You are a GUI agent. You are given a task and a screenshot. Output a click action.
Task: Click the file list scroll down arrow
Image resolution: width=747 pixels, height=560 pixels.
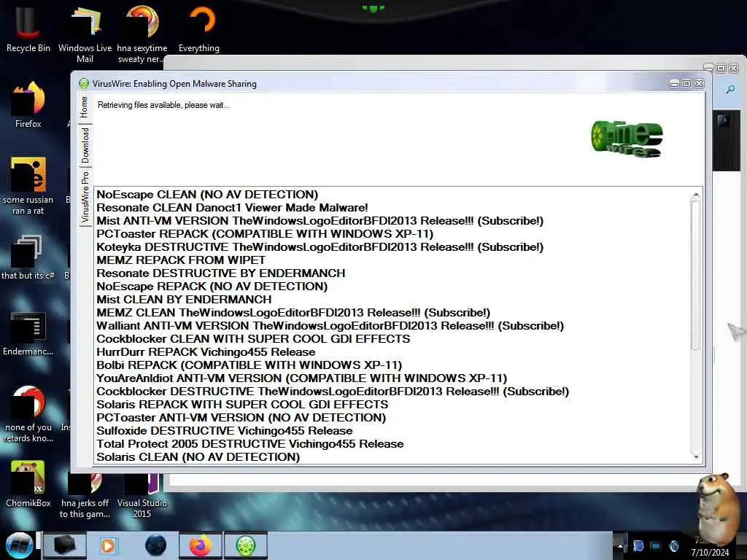coord(696,457)
